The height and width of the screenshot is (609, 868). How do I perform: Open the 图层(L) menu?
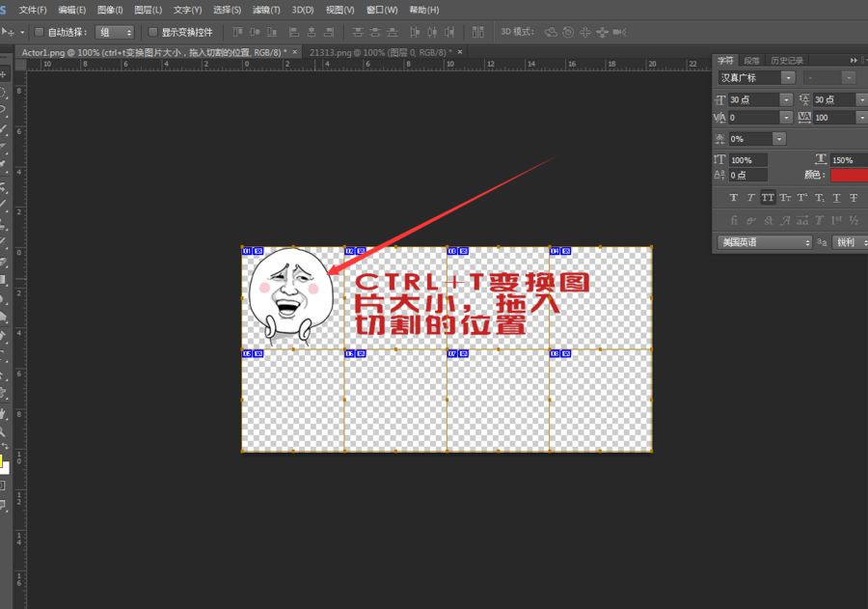(148, 10)
